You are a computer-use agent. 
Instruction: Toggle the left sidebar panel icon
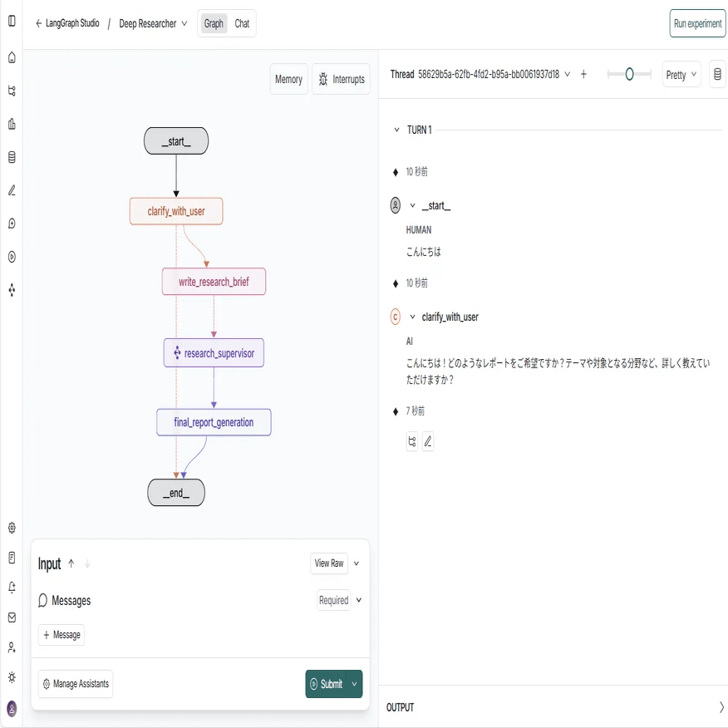click(x=12, y=22)
